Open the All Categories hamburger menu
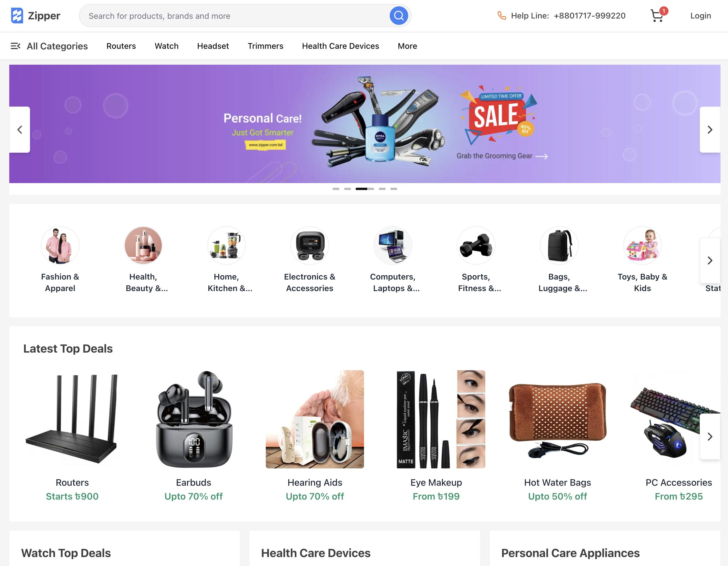728x566 pixels. [16, 46]
